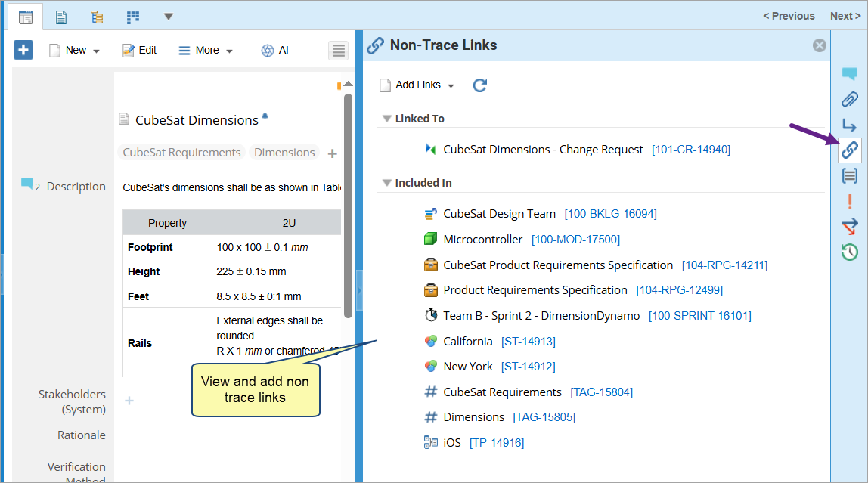Open the trace links crossed-arrows icon
This screenshot has width=868, height=483.
(x=850, y=226)
